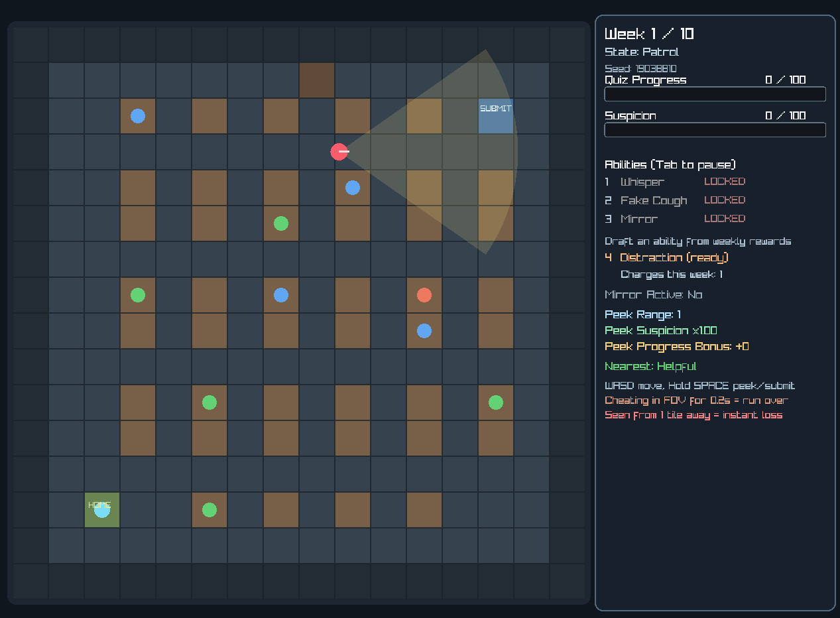Click the cyan player circle on HOME
The image size is (840, 618).
[x=102, y=510]
